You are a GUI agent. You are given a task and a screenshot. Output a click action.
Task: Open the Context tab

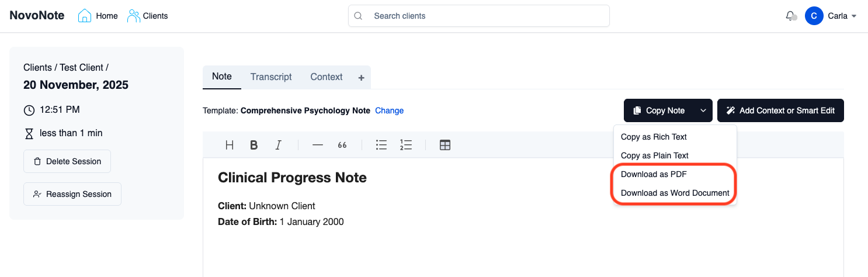tap(326, 77)
